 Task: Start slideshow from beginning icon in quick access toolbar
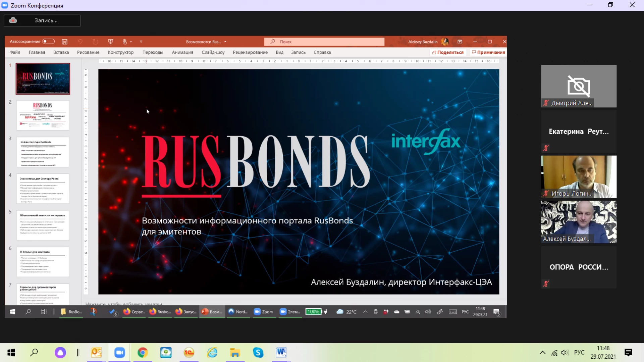[111, 42]
